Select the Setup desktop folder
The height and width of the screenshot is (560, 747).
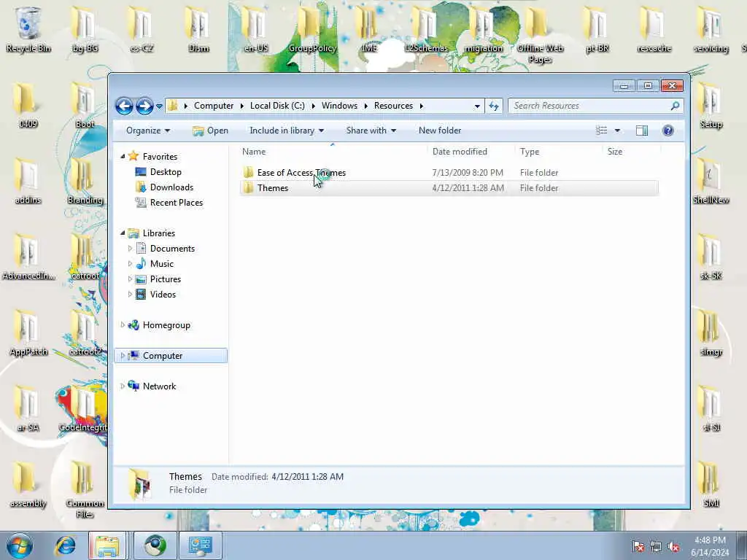point(711,105)
